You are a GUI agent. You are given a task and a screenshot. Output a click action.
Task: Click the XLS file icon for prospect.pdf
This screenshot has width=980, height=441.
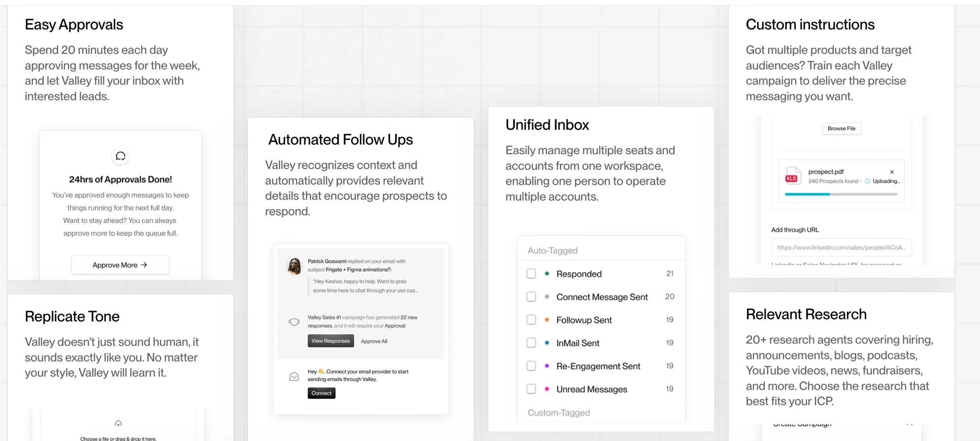(x=792, y=176)
